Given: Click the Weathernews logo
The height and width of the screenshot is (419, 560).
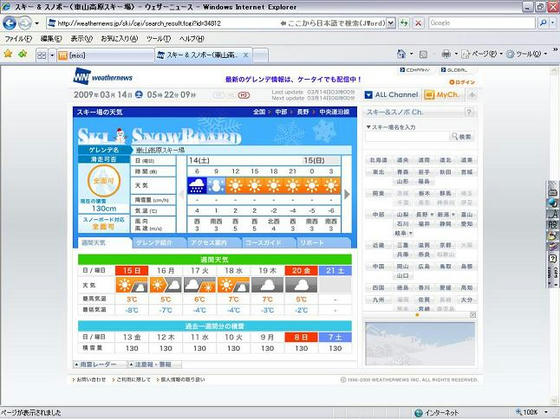Looking at the screenshot, I should pos(103,76).
